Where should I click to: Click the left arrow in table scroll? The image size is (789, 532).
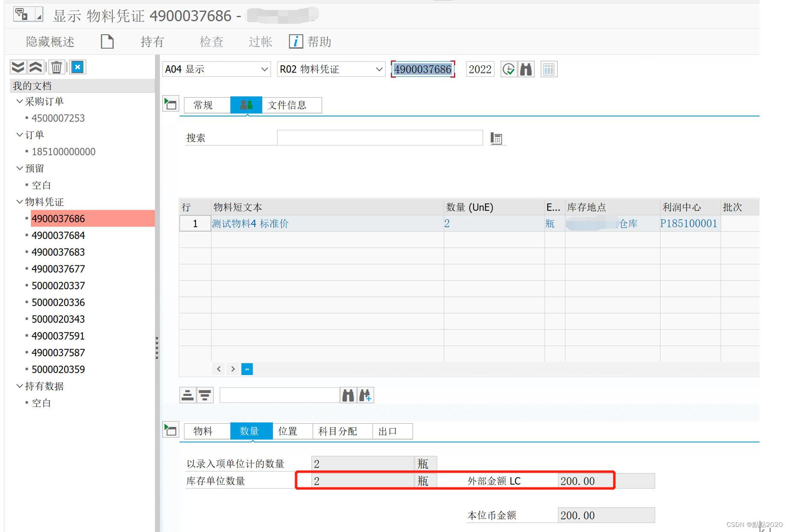pyautogui.click(x=219, y=369)
